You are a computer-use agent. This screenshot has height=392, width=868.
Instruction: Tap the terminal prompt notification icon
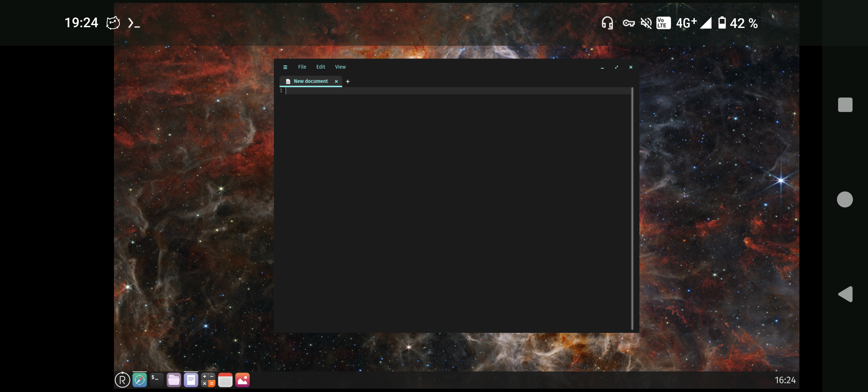click(134, 23)
